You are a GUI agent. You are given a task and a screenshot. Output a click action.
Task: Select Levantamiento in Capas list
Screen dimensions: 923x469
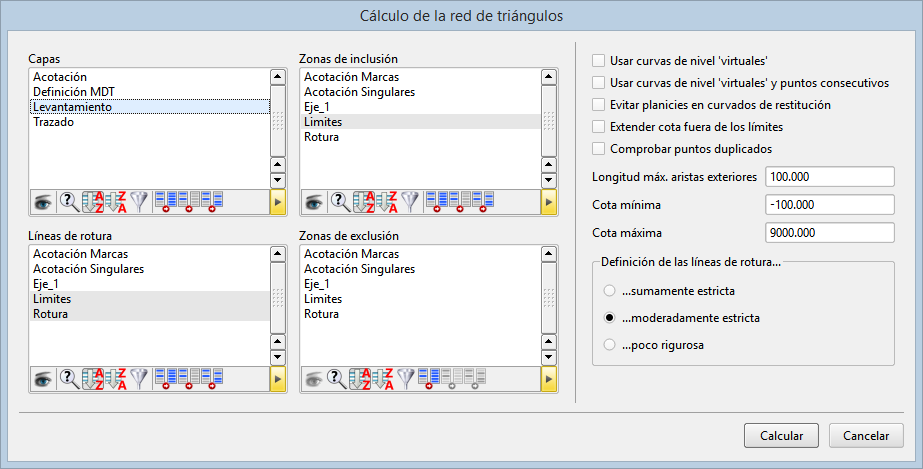coord(150,107)
